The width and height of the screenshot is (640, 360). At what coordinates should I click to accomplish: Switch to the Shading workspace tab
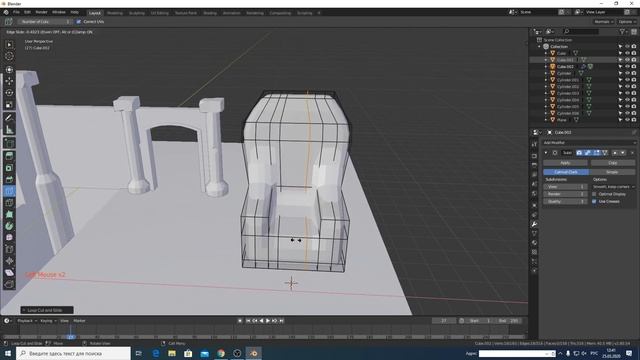coord(210,13)
